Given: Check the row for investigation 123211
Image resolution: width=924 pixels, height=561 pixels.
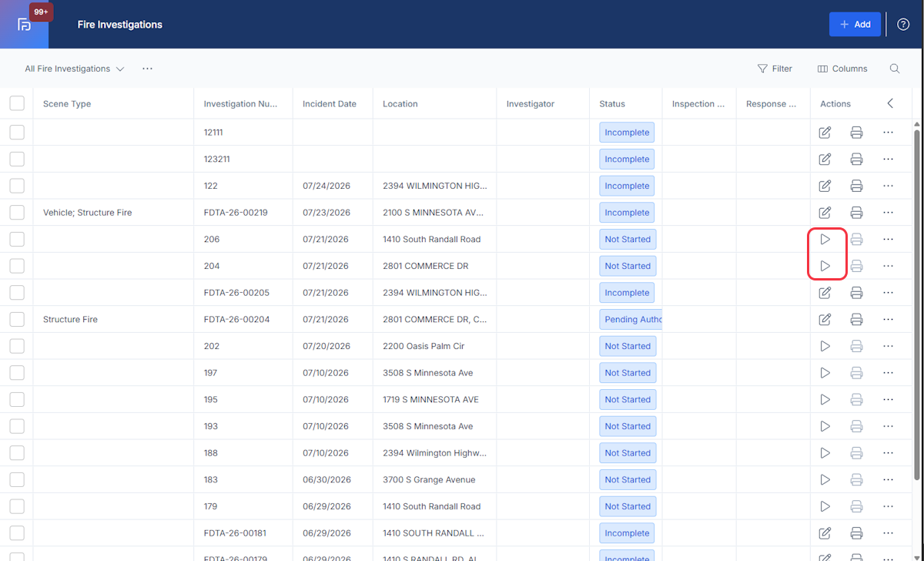Looking at the screenshot, I should [17, 160].
